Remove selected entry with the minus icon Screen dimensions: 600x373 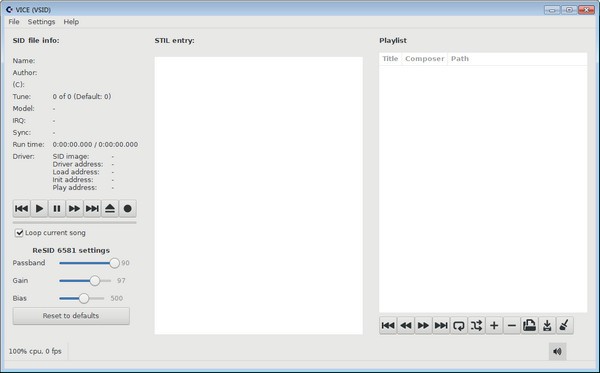(512, 326)
